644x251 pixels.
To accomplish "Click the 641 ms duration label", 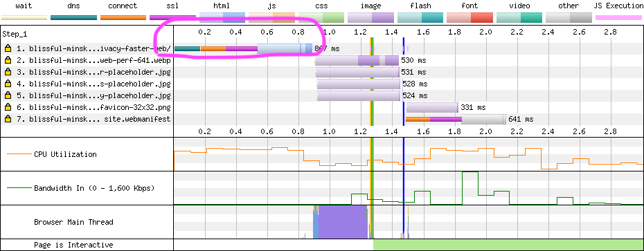I will pos(521,120).
